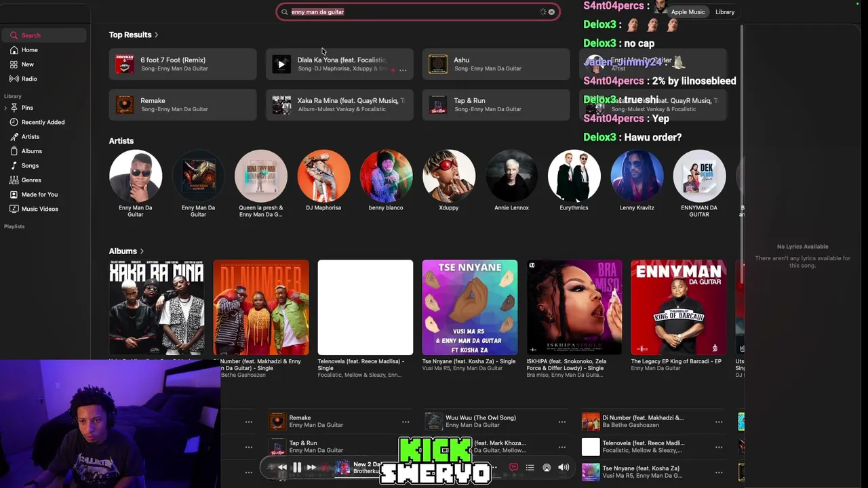Open more options for Dlala Ka Yona
The height and width of the screenshot is (488, 868).
[x=403, y=70]
